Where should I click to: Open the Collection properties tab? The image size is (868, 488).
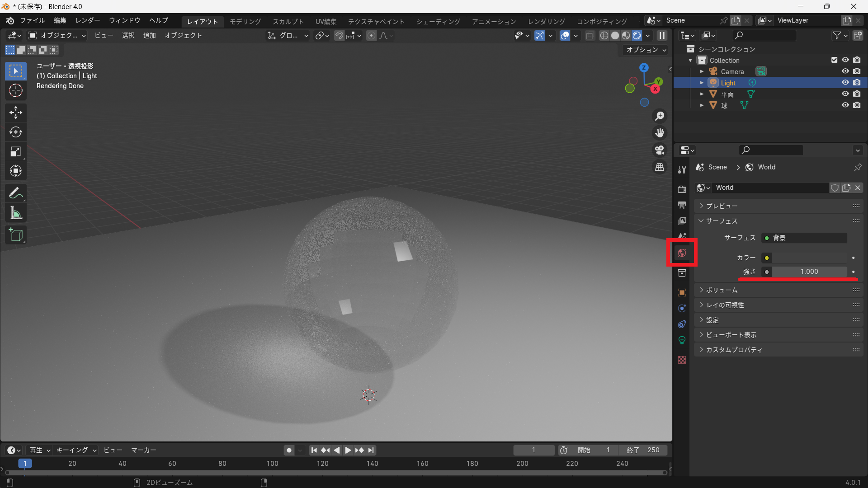[x=682, y=273]
